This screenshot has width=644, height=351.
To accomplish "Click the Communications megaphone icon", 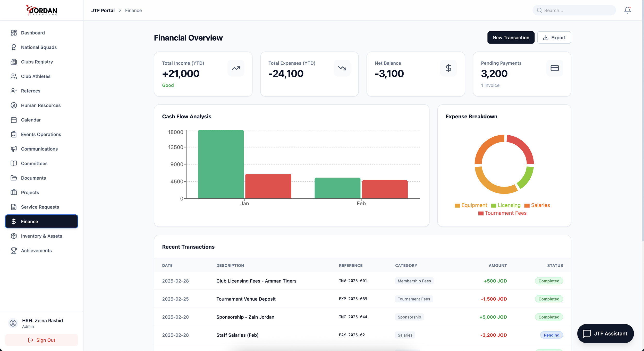I will click(14, 149).
